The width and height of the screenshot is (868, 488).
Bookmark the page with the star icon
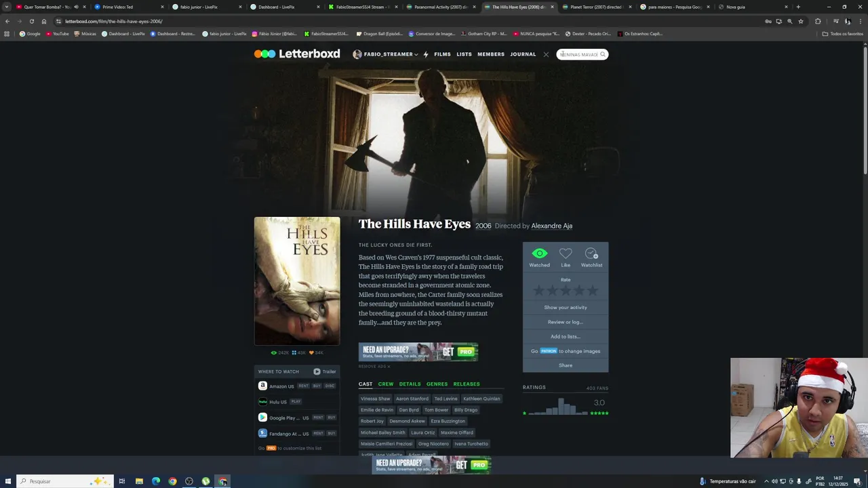pyautogui.click(x=801, y=21)
